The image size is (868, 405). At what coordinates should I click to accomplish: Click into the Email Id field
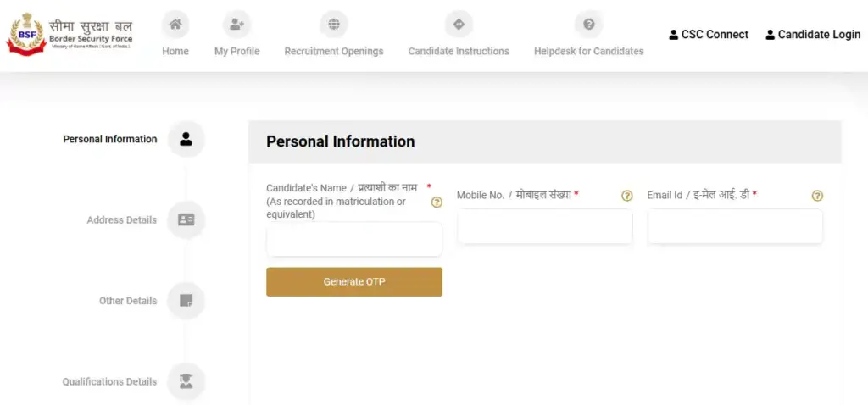[735, 227]
